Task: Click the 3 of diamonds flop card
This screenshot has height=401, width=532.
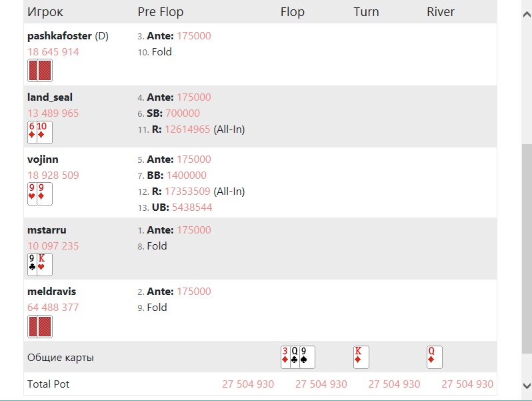Action: 285,357
